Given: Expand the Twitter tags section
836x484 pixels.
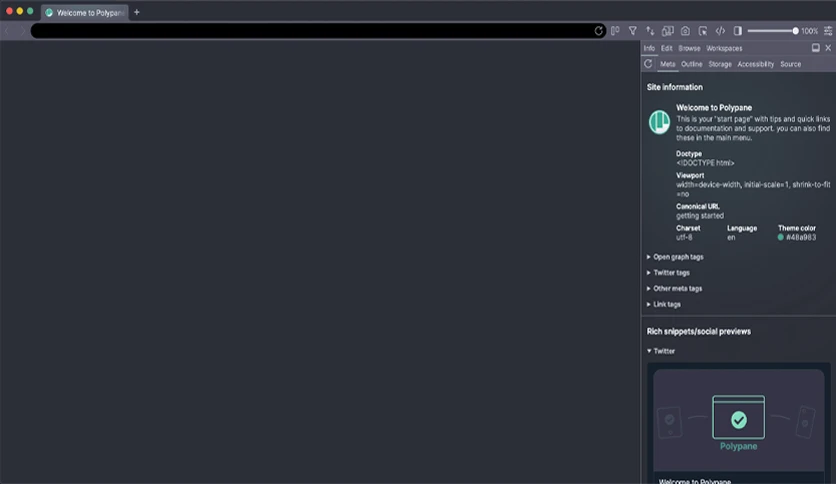Looking at the screenshot, I should pos(668,272).
